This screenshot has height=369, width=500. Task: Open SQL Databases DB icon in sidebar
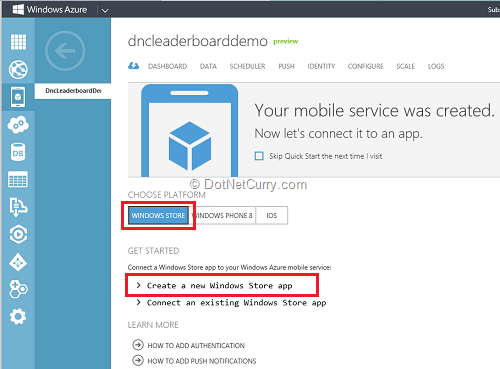[x=18, y=152]
